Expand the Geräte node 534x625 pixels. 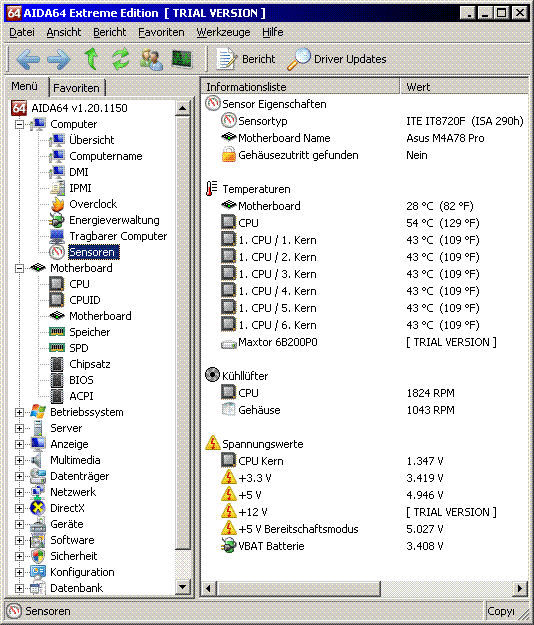tap(19, 524)
